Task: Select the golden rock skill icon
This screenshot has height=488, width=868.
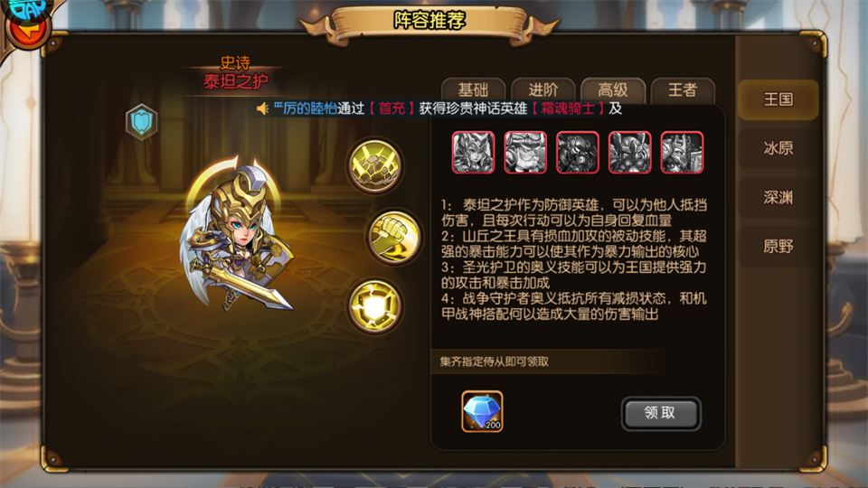Action: click(376, 165)
